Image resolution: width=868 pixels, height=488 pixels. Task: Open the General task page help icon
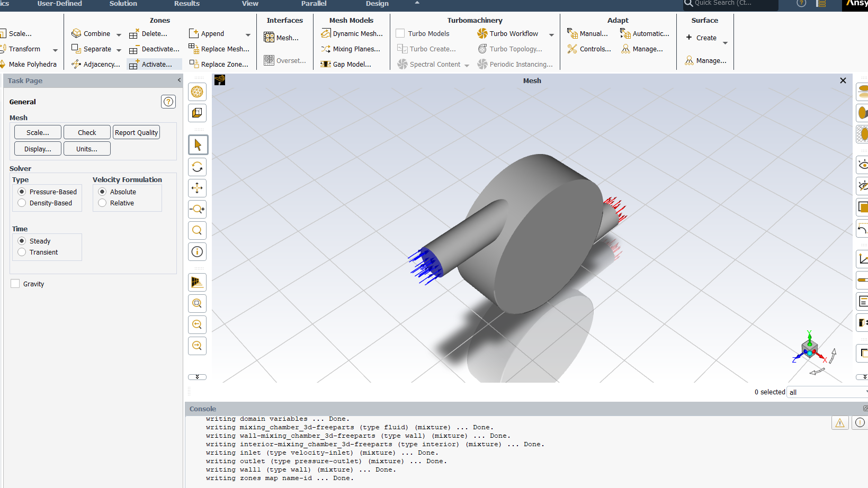tap(168, 102)
